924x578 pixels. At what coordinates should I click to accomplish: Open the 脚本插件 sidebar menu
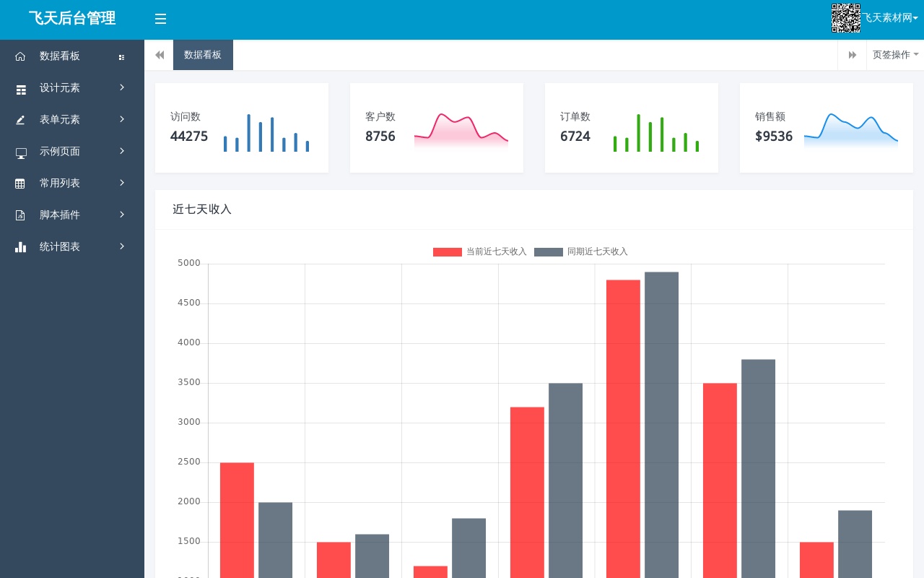72,215
